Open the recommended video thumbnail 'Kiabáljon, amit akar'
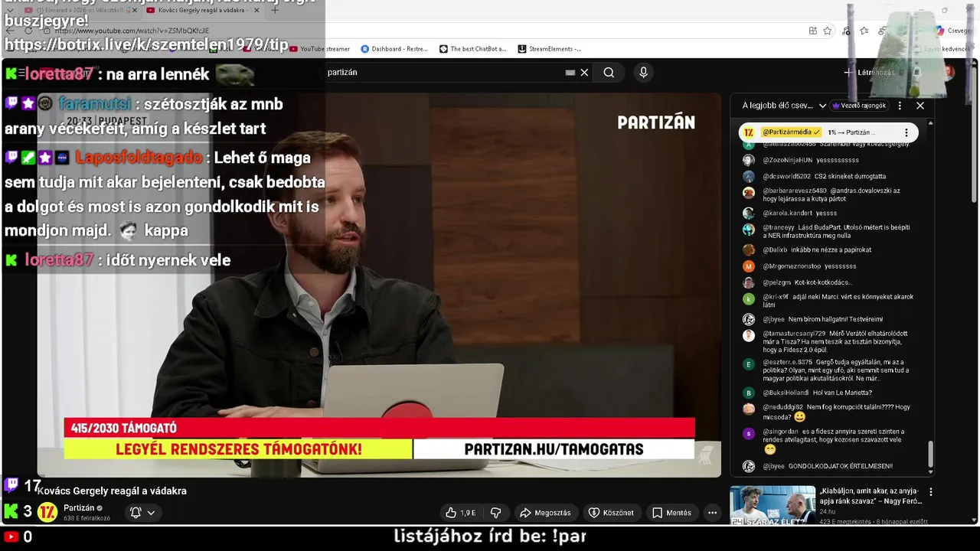980x551 pixels. click(773, 505)
